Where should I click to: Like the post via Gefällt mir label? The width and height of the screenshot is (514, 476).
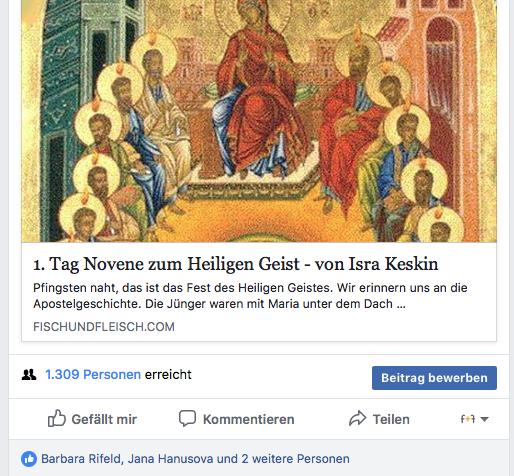[x=104, y=419]
